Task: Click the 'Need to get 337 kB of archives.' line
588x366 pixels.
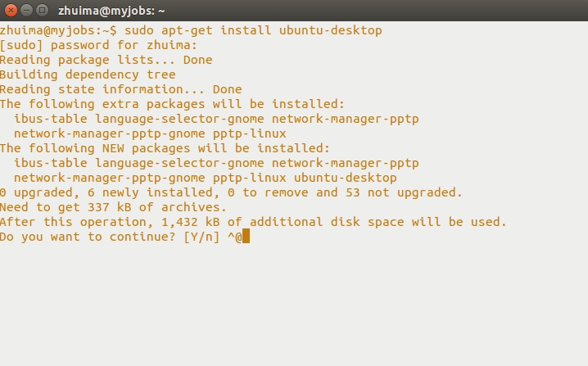Action: tap(113, 207)
